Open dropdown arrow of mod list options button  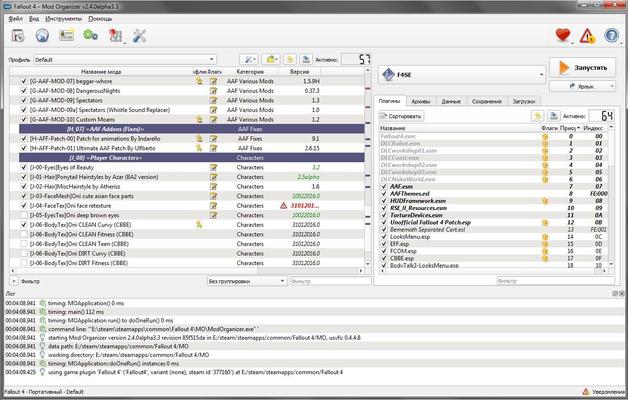click(x=255, y=60)
